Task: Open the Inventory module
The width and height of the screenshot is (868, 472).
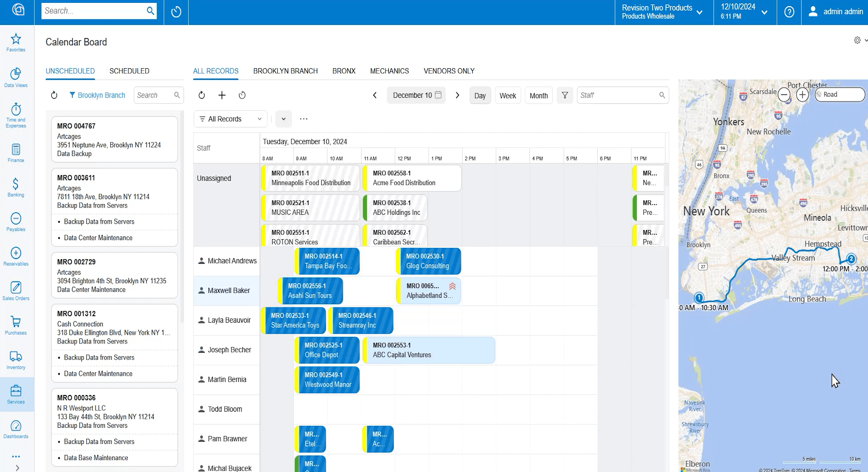Action: [16, 360]
